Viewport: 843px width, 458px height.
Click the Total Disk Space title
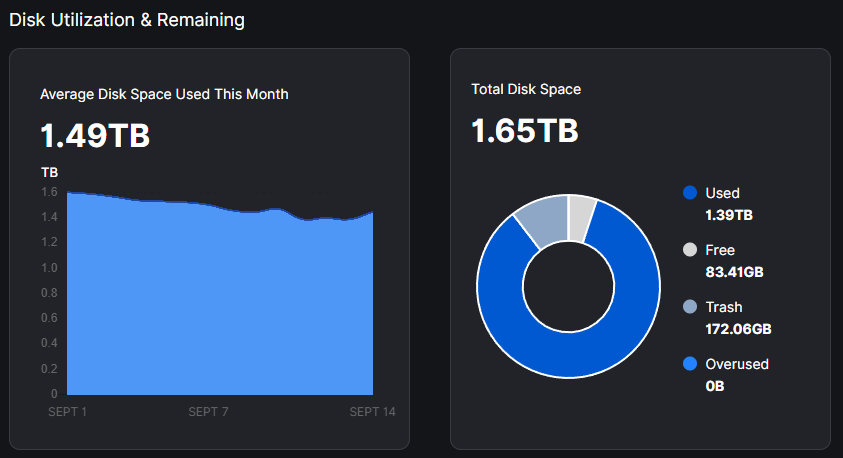click(x=526, y=89)
